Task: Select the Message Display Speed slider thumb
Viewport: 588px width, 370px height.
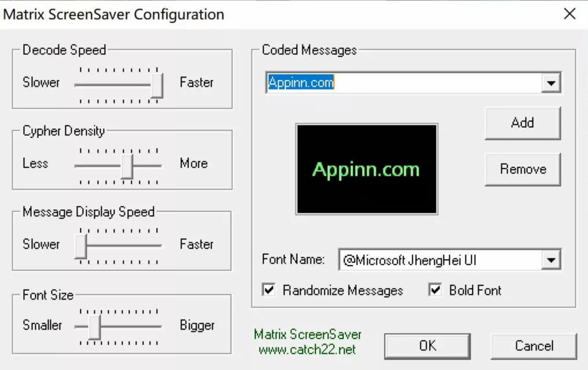Action: click(x=80, y=246)
